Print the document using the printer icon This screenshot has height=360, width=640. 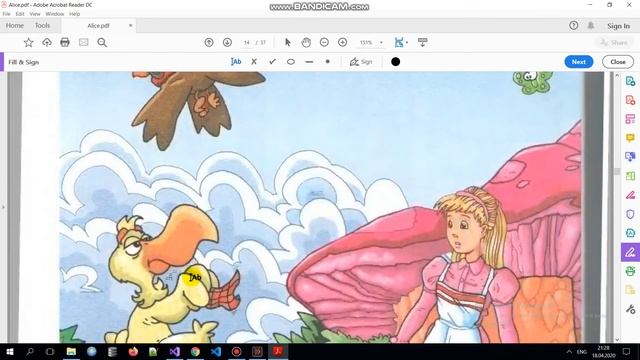pos(65,42)
